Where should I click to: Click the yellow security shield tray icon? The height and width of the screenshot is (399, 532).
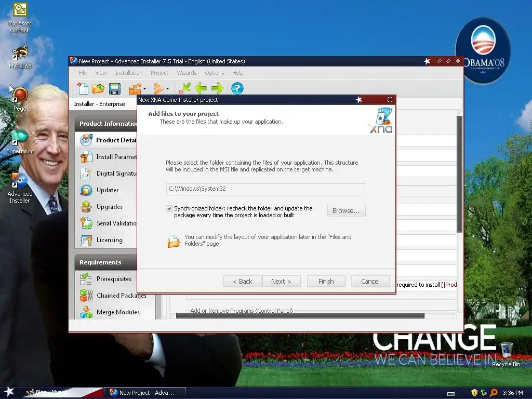point(474,393)
